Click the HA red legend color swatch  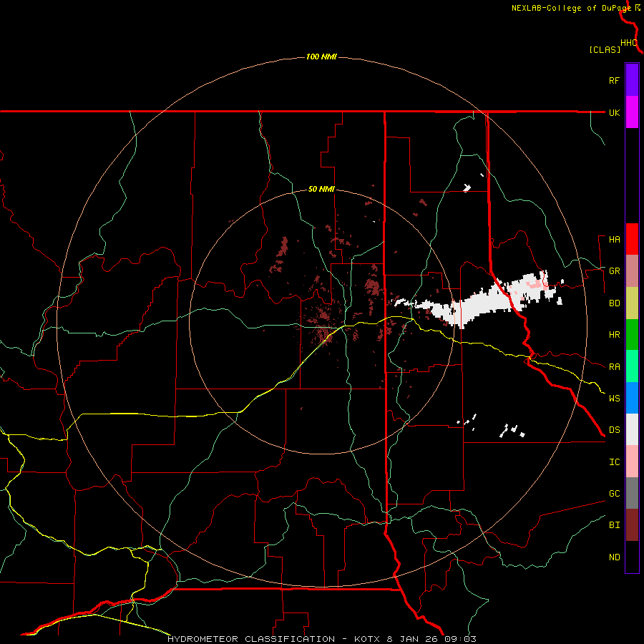coord(632,239)
